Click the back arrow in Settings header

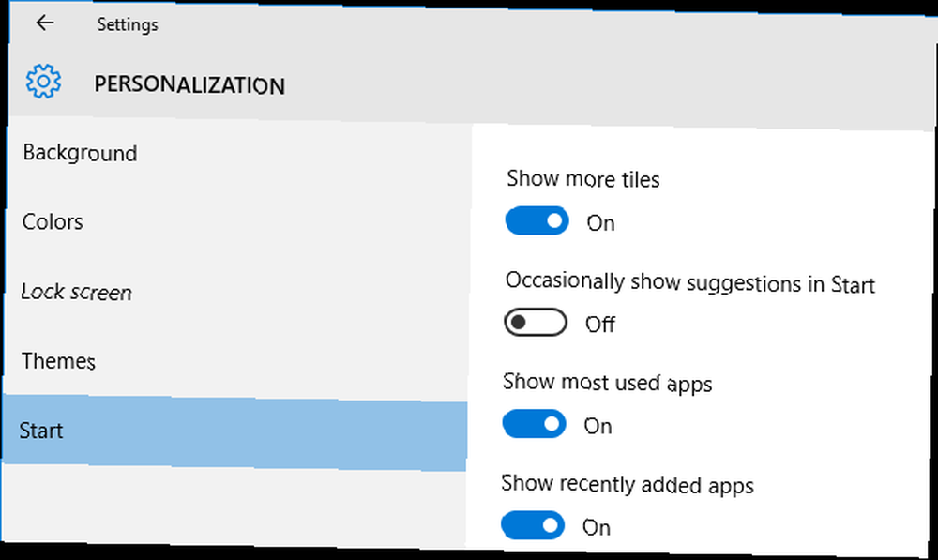click(x=45, y=23)
